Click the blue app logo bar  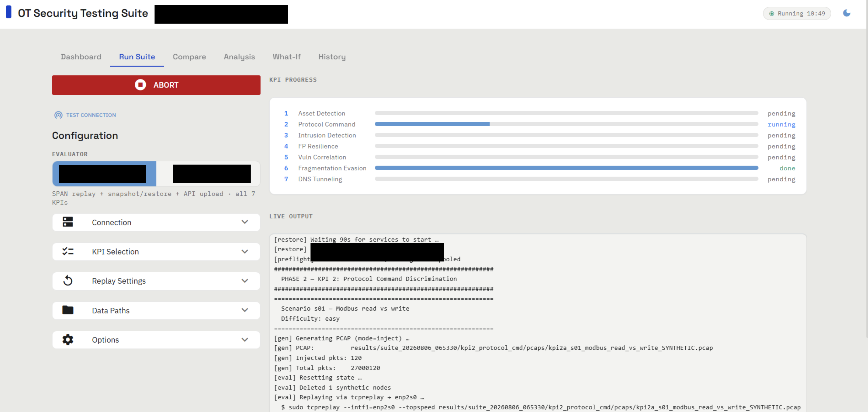pos(9,12)
